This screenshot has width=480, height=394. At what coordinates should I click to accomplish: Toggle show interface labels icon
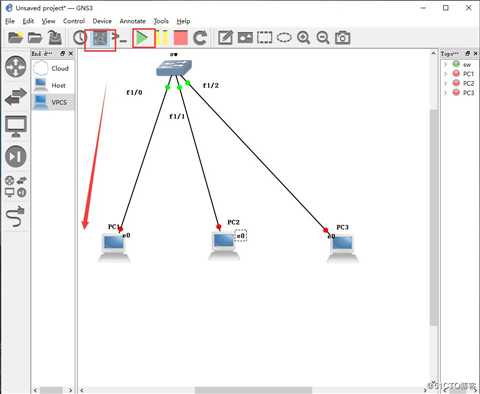pos(100,39)
